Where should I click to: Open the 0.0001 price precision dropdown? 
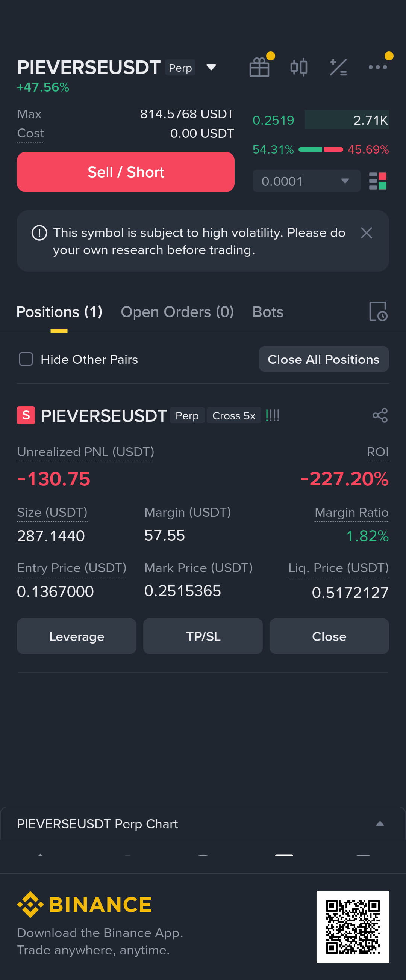(x=307, y=181)
